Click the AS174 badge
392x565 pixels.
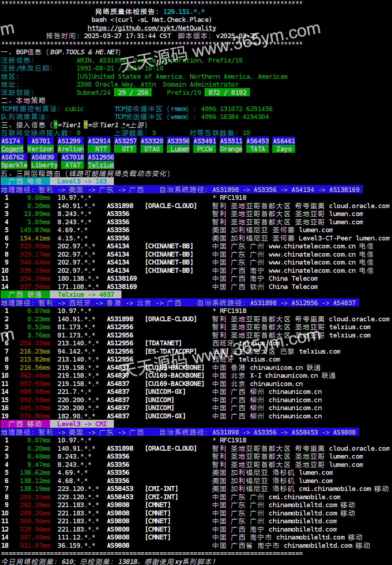pyautogui.click(x=11, y=141)
